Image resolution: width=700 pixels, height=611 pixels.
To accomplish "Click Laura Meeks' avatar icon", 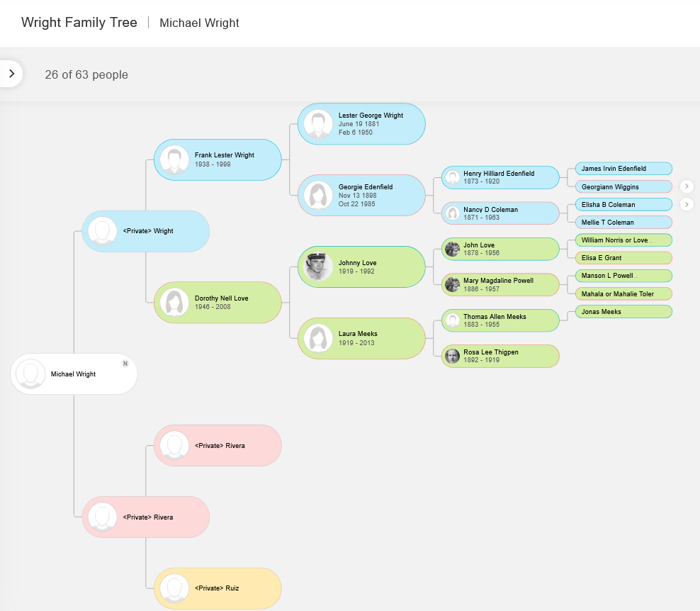I will pyautogui.click(x=318, y=338).
